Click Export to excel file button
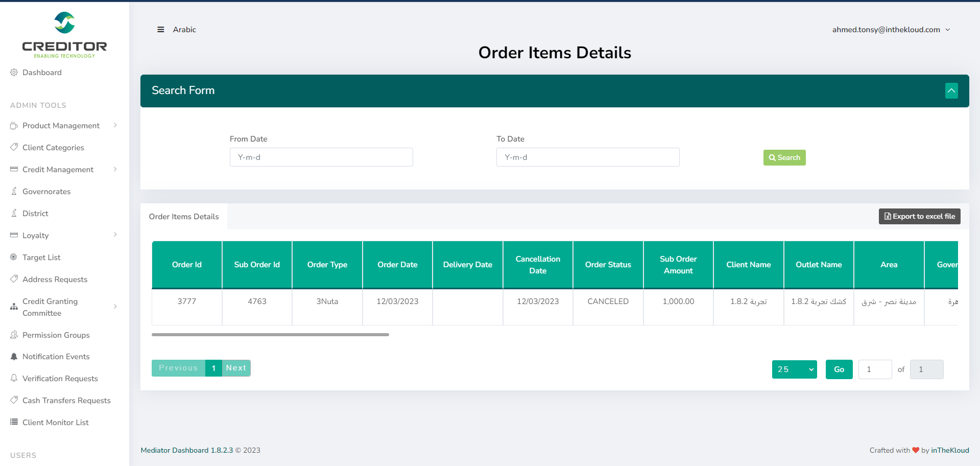Image resolution: width=980 pixels, height=466 pixels. pyautogui.click(x=919, y=216)
